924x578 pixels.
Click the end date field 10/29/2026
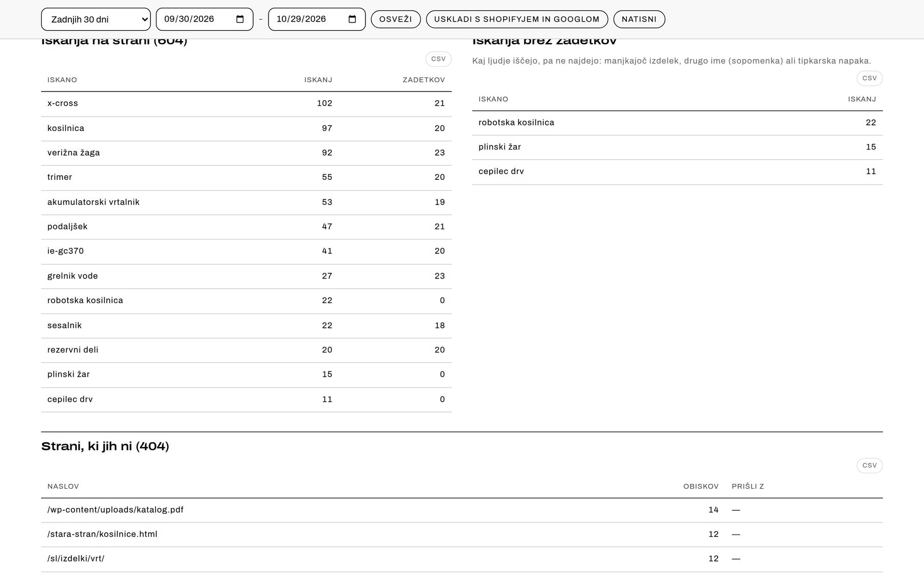317,20
